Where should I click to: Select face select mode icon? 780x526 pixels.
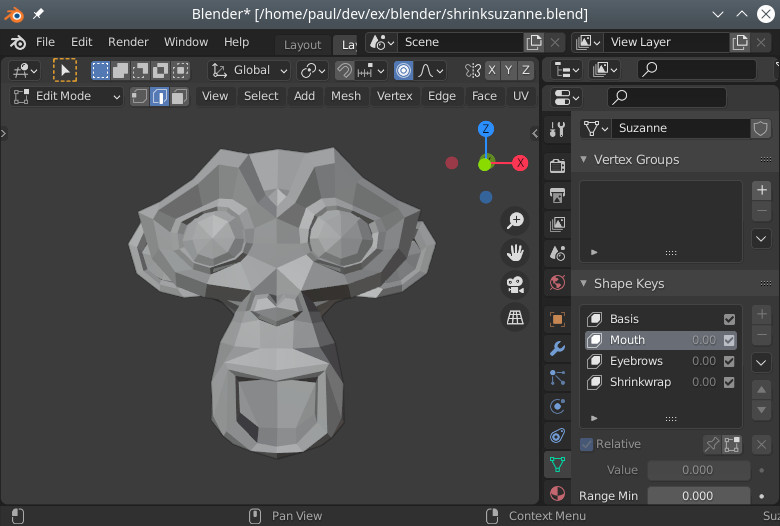(x=178, y=97)
